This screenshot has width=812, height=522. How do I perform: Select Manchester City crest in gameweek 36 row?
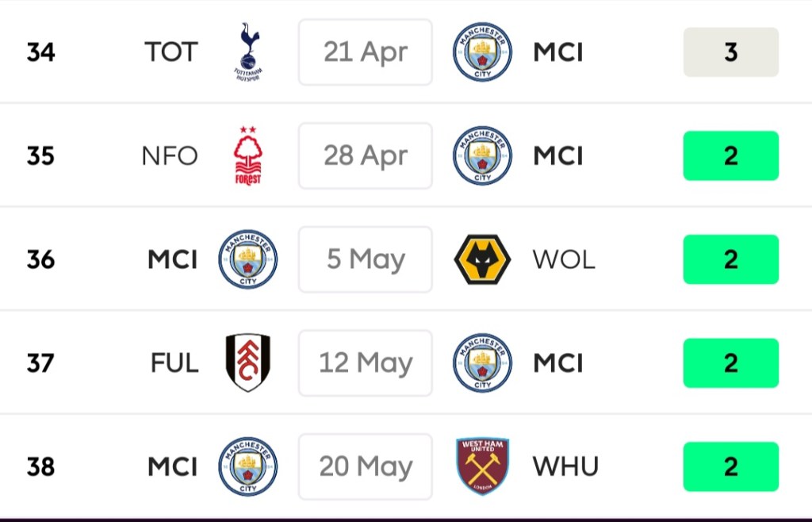tap(247, 259)
